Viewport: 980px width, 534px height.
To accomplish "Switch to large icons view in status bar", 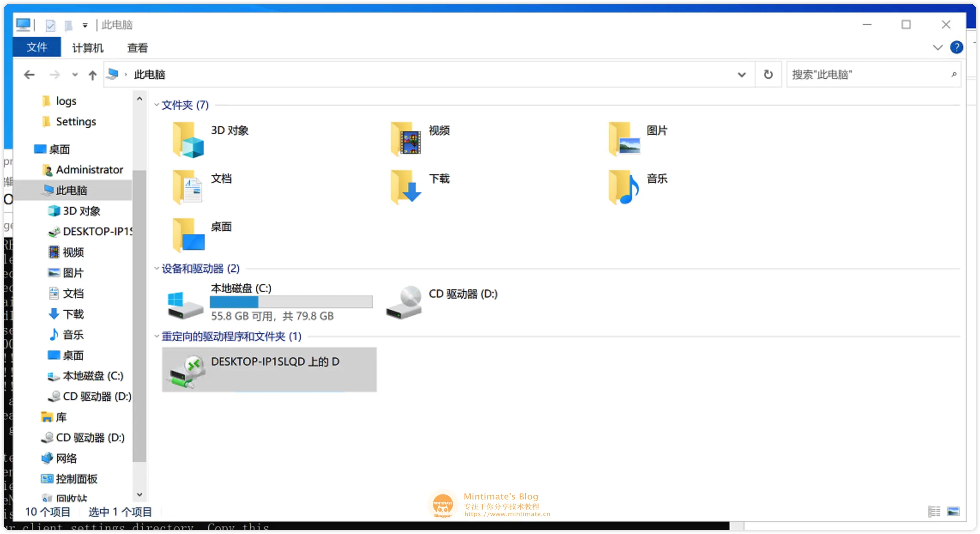I will click(x=953, y=511).
